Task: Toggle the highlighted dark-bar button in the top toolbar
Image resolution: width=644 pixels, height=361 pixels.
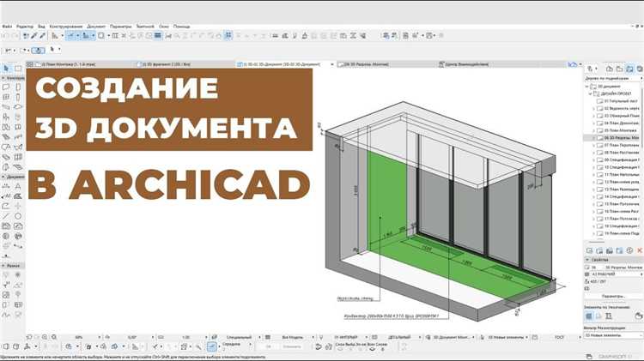Action: [158, 36]
